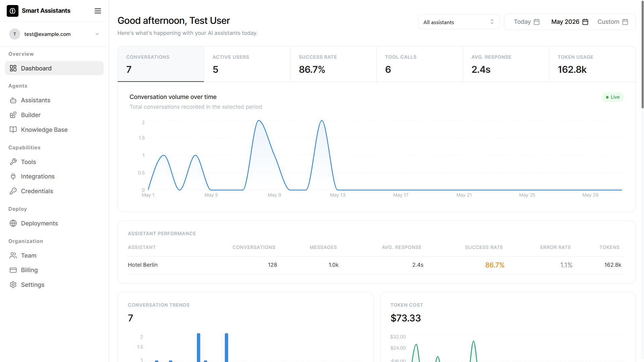Click the Avg. Response column header in table
Image resolution: width=644 pixels, height=362 pixels.
pos(402,247)
